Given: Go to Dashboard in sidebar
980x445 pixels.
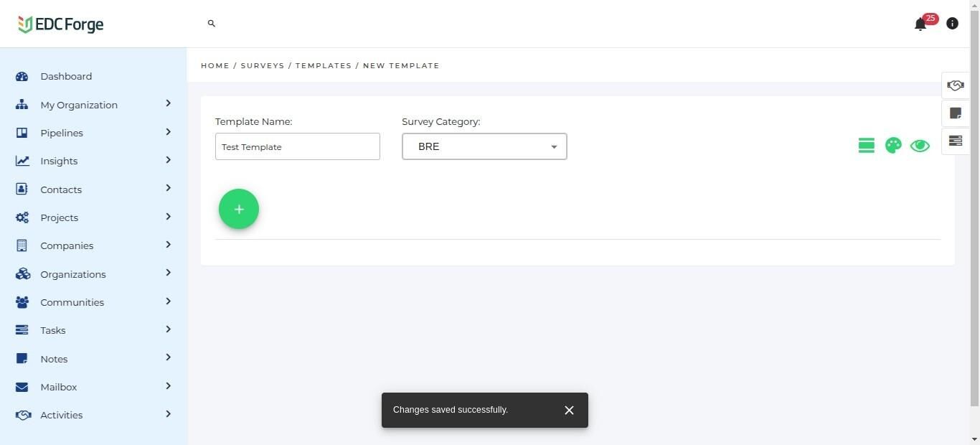Looking at the screenshot, I should click(x=66, y=76).
